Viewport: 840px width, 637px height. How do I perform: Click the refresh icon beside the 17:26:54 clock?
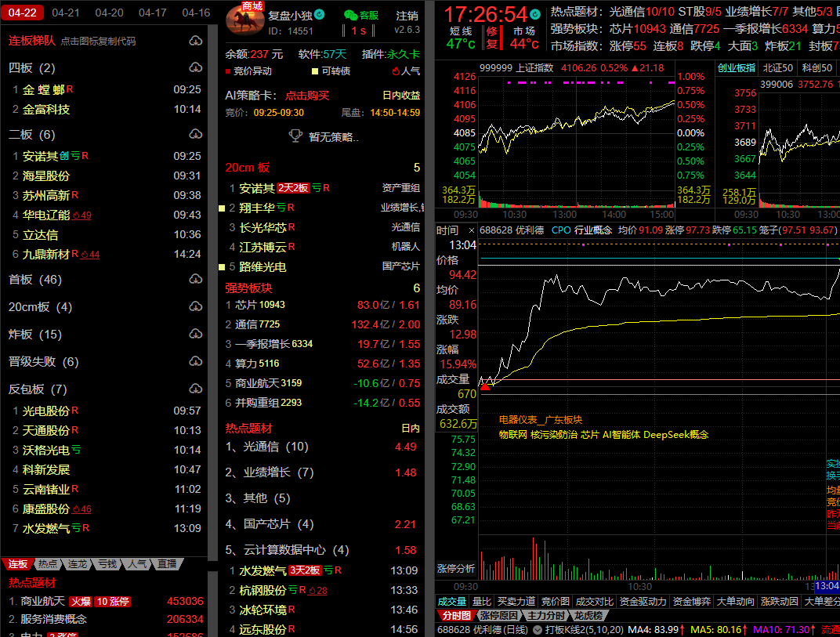[535, 14]
